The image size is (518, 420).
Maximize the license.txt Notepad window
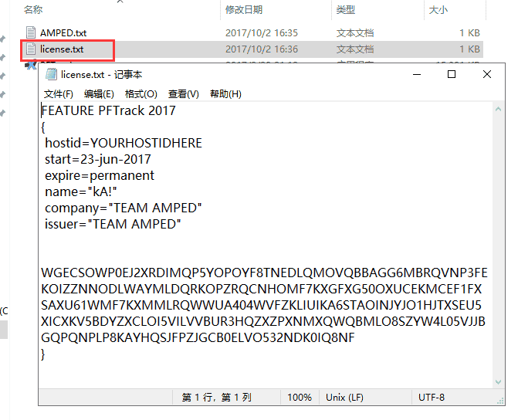452,74
